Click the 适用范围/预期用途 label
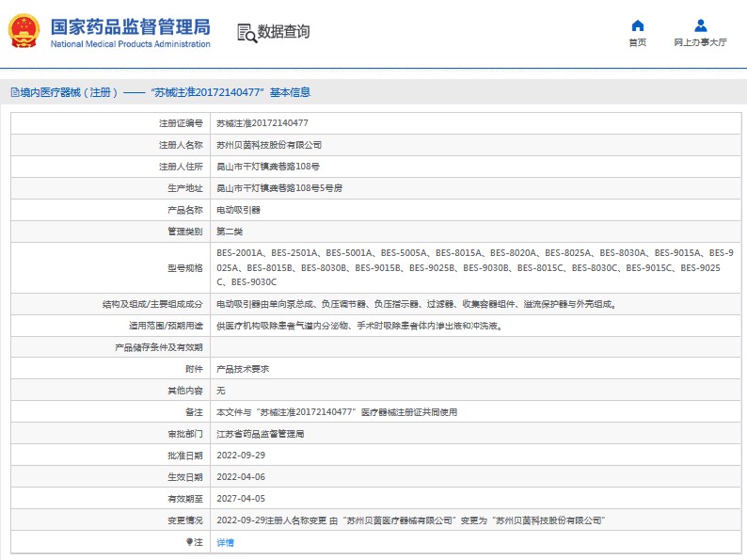747x560 pixels. tap(166, 326)
